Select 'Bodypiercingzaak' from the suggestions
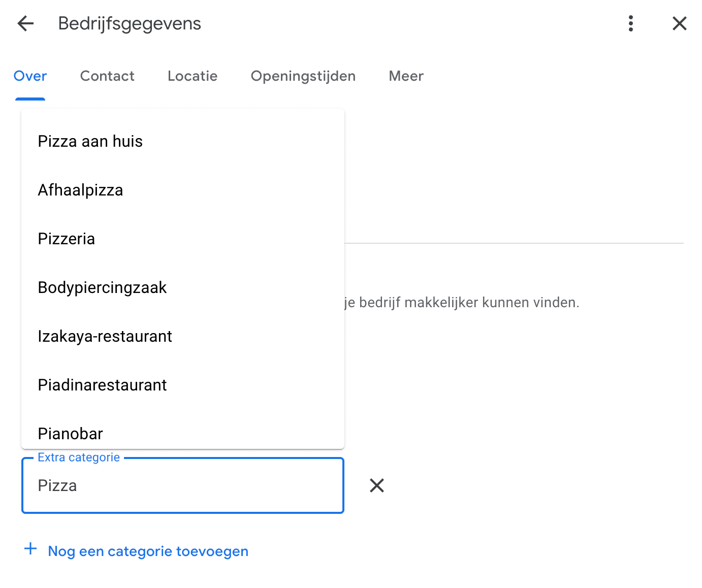 coord(102,287)
